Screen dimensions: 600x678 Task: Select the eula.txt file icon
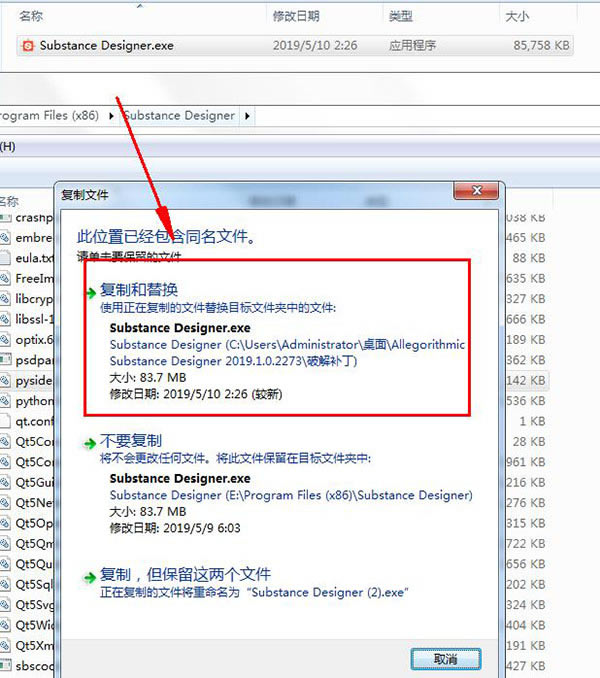(4, 258)
